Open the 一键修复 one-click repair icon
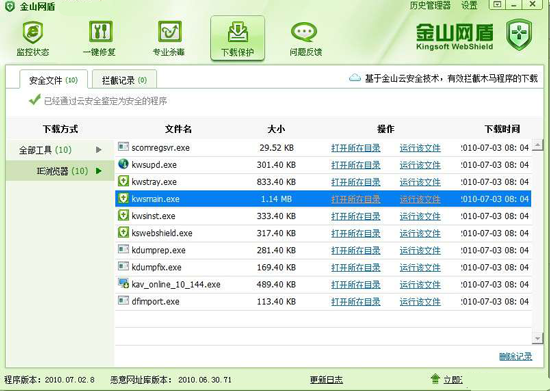Viewport: 550px width, 391px height. (100, 31)
